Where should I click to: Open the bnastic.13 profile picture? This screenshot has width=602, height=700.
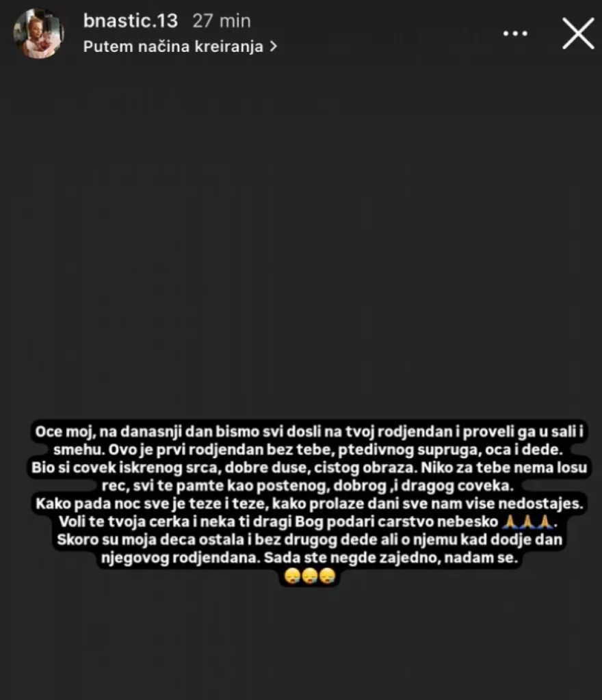point(38,33)
